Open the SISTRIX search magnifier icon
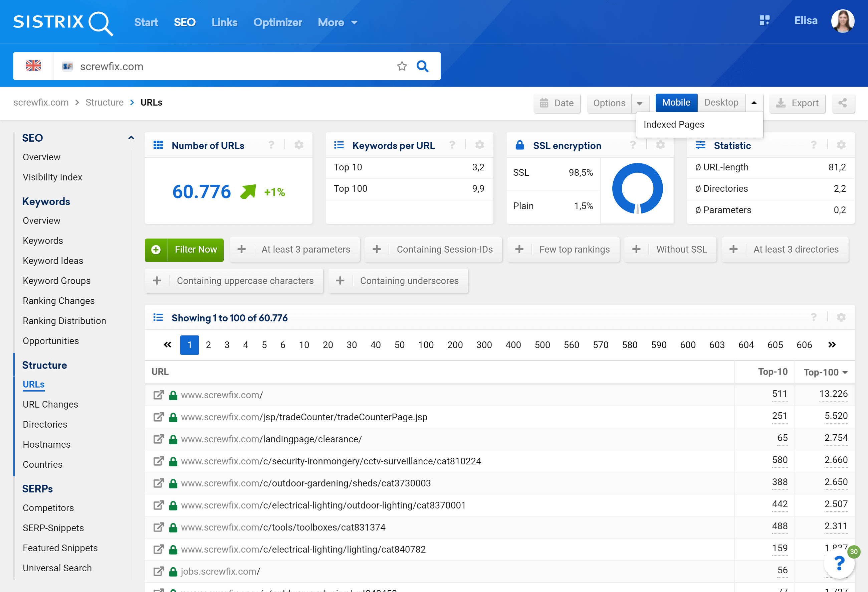 pyautogui.click(x=101, y=23)
